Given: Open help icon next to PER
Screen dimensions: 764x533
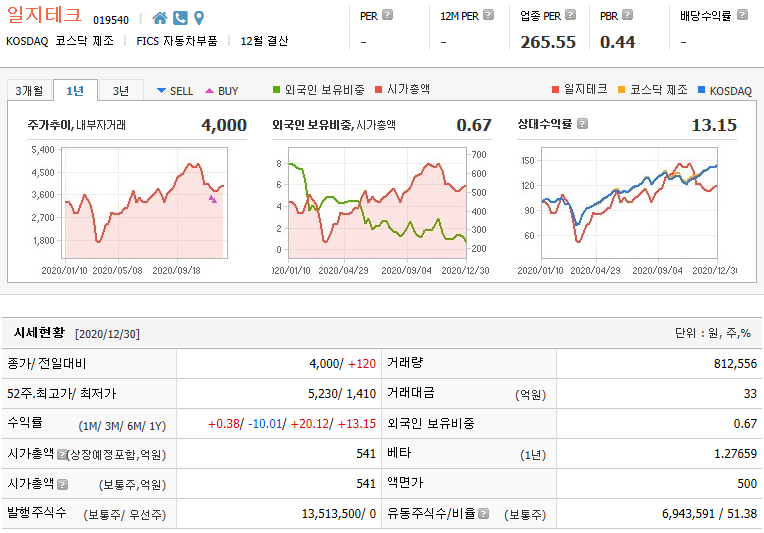Looking at the screenshot, I should [387, 15].
